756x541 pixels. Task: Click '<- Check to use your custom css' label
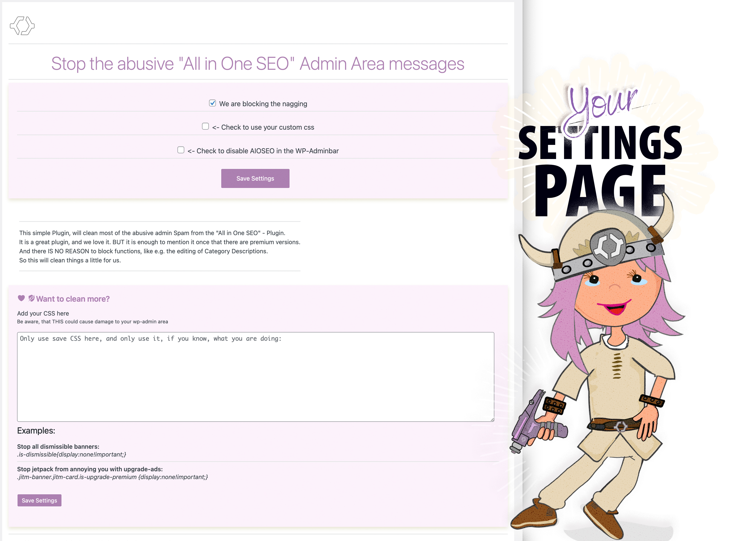point(263,127)
